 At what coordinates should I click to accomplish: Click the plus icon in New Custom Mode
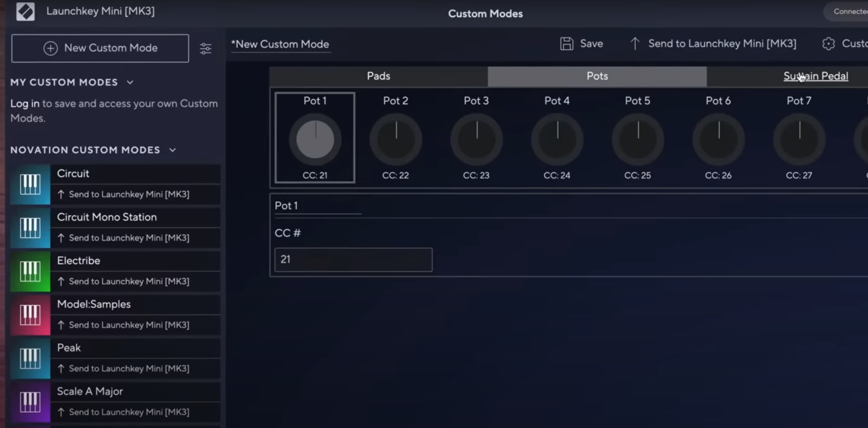(x=51, y=48)
